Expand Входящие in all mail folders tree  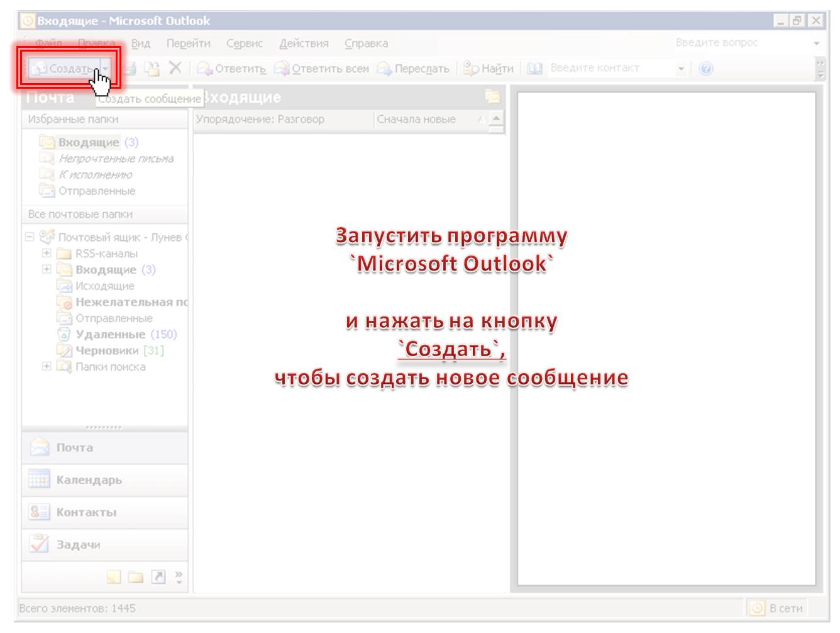47,269
